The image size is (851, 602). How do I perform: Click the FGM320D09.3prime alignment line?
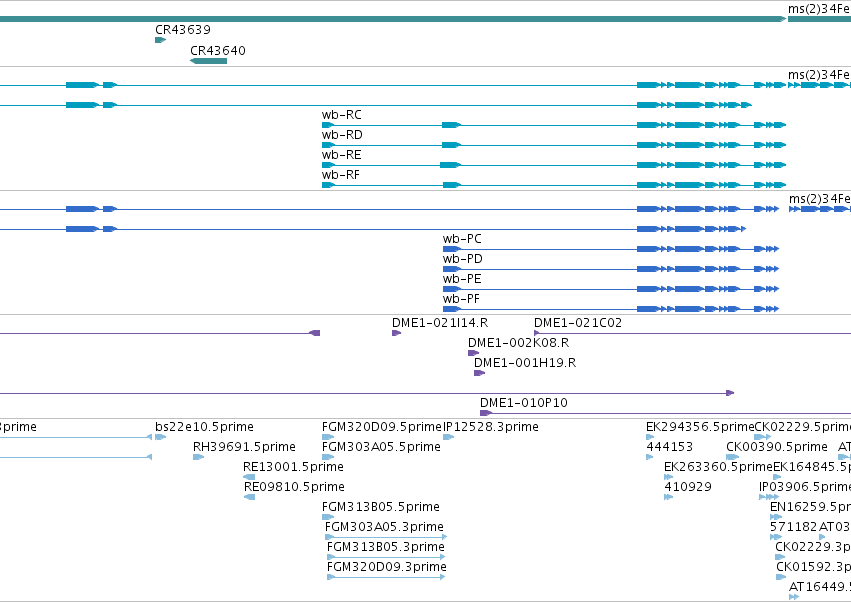(386, 577)
